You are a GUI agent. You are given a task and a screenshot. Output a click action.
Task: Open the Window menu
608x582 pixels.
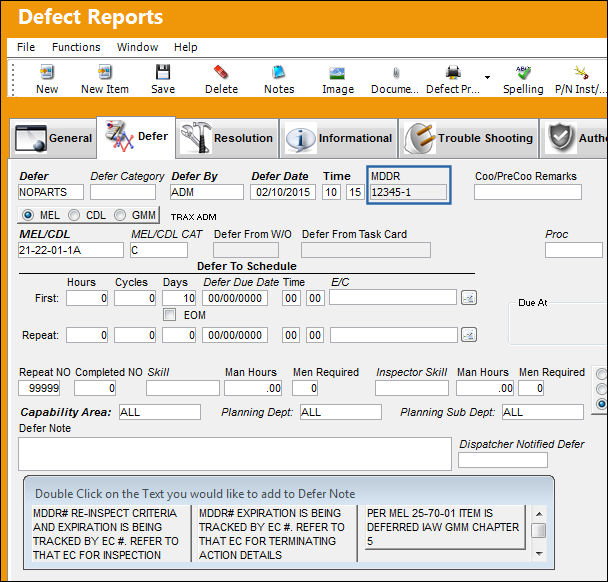137,47
